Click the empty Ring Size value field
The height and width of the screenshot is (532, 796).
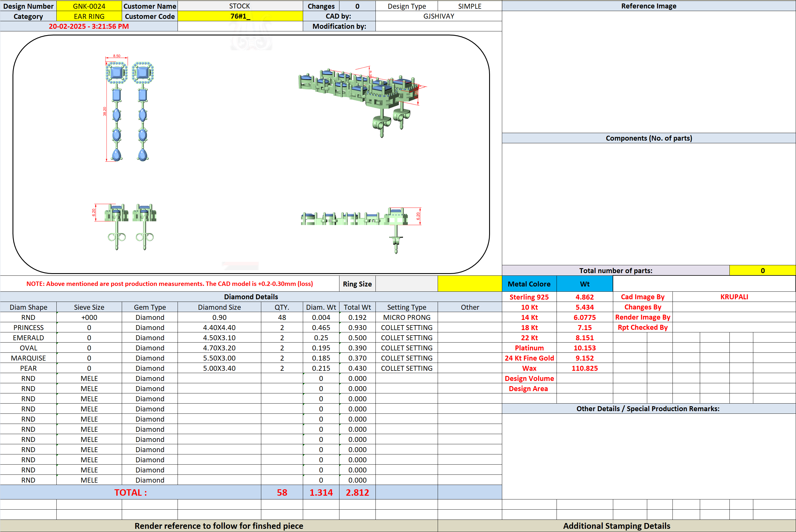407,284
